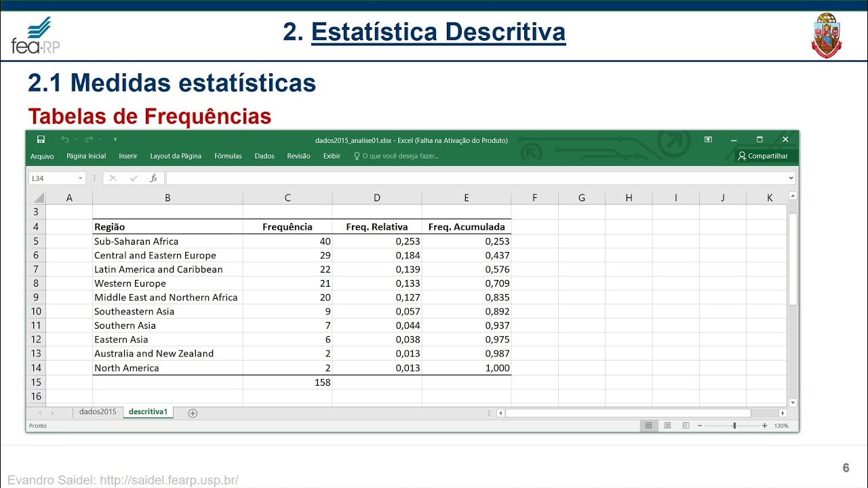The height and width of the screenshot is (488, 868).
Task: Select the frequency 40 cell
Action: (288, 241)
